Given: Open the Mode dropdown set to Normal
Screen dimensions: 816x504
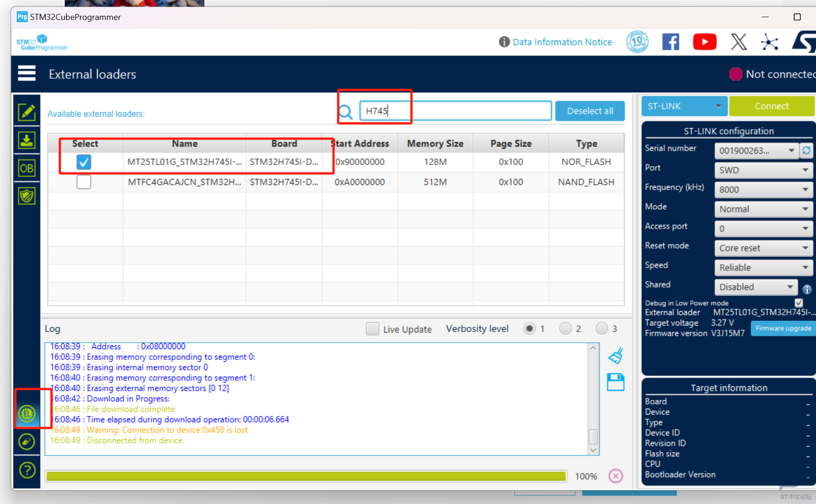Looking at the screenshot, I should pyautogui.click(x=764, y=209).
